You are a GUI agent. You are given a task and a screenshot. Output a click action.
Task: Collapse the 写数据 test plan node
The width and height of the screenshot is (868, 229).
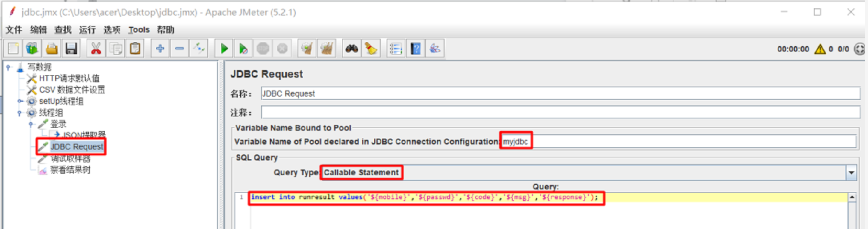pos(8,67)
